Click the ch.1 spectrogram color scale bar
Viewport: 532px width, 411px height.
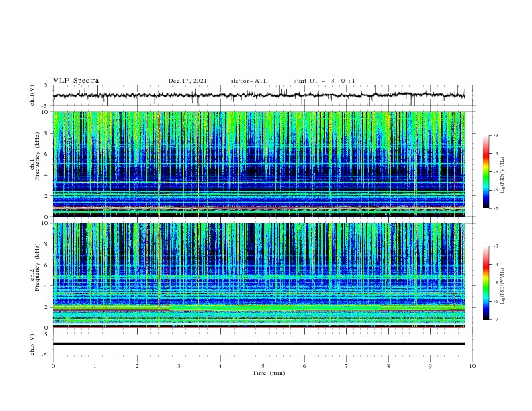486,172
